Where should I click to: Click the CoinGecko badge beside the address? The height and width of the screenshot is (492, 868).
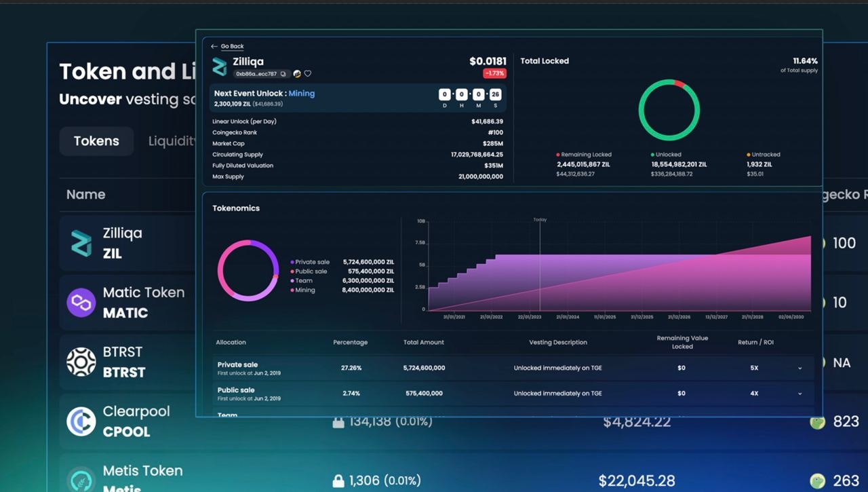pyautogui.click(x=297, y=74)
